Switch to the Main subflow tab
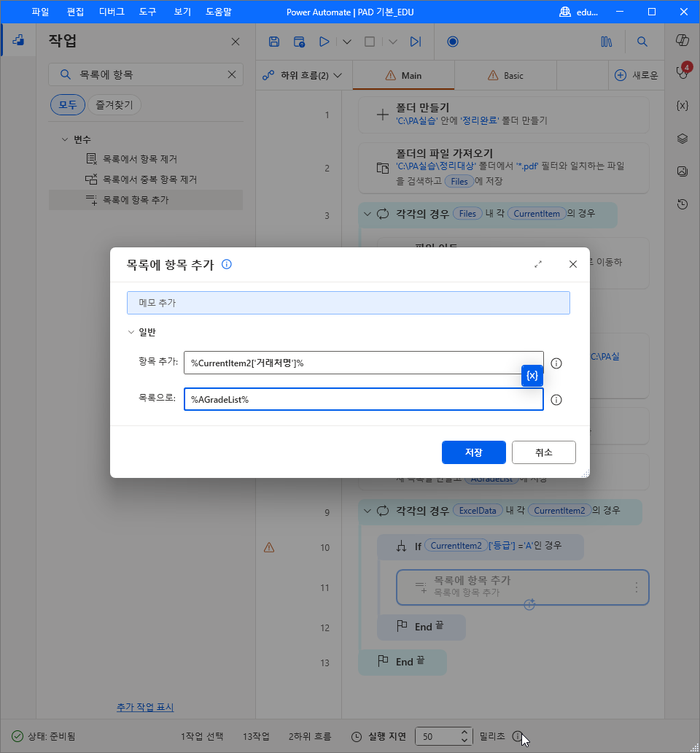 pyautogui.click(x=403, y=75)
